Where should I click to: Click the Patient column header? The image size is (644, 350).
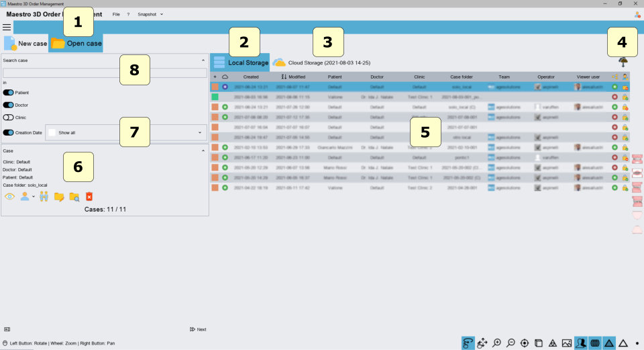(335, 77)
